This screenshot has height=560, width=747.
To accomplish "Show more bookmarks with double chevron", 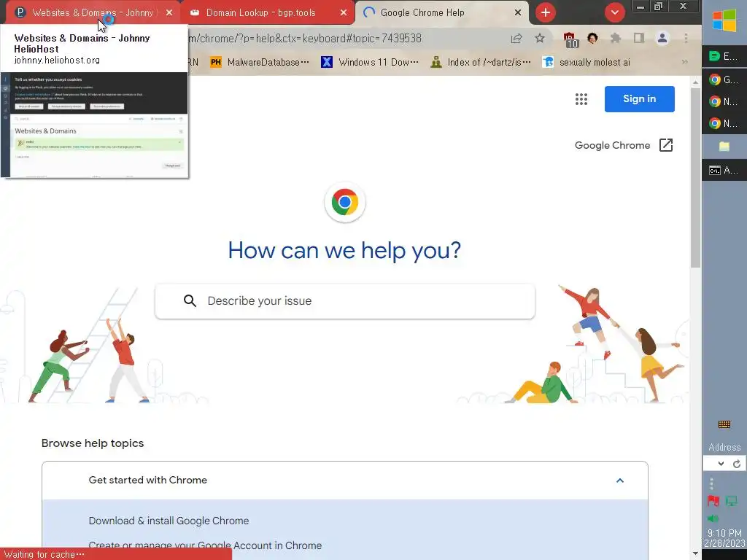I will click(684, 62).
